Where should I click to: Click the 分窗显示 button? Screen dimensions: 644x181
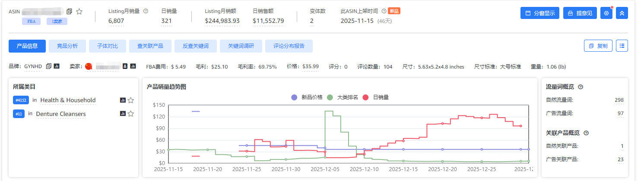[540, 13]
